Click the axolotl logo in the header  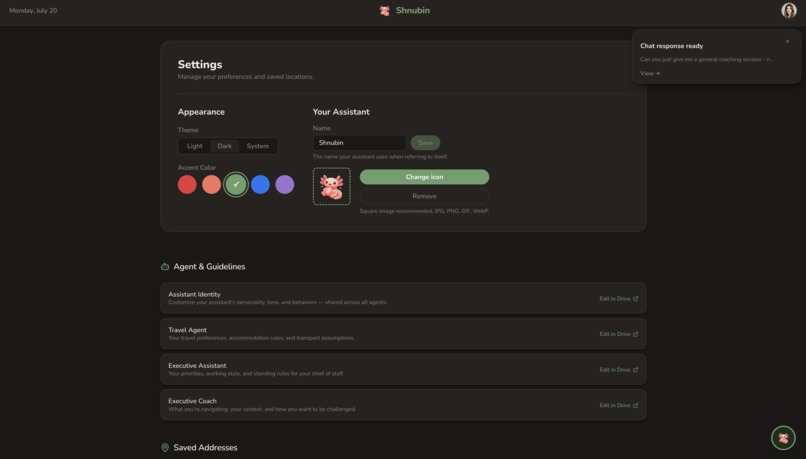(384, 11)
